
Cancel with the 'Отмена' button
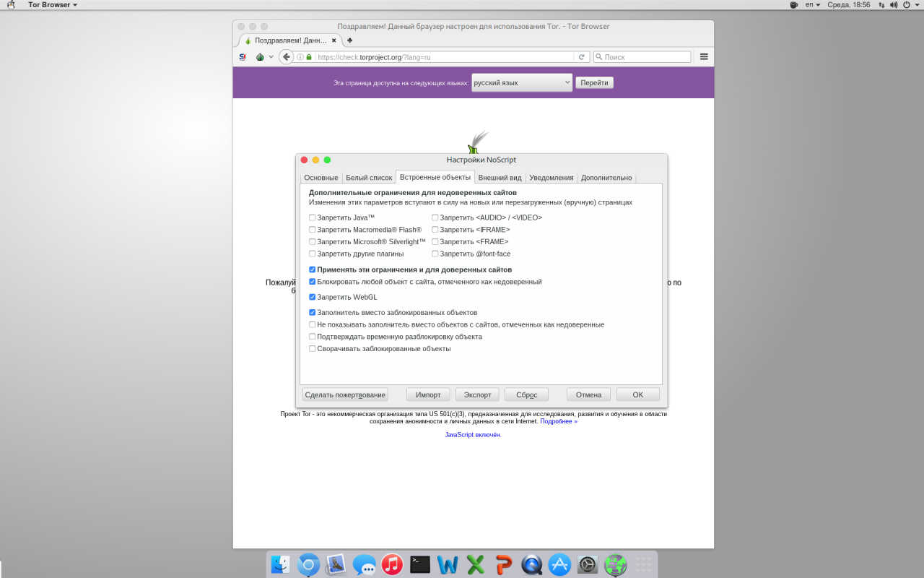point(589,394)
